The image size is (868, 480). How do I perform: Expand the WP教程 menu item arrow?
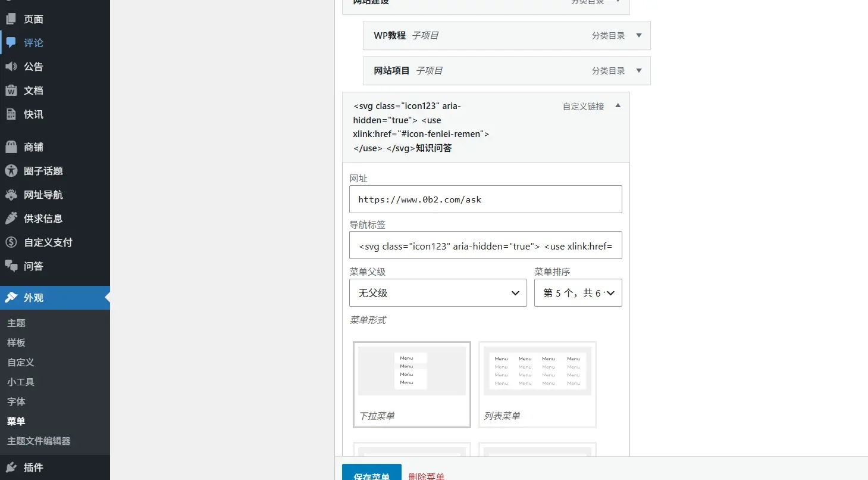coord(639,35)
